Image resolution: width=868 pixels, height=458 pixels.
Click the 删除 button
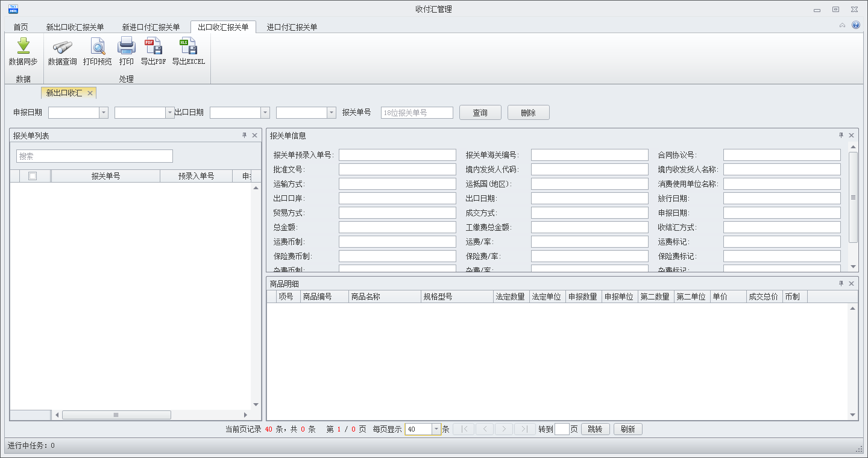tap(529, 113)
